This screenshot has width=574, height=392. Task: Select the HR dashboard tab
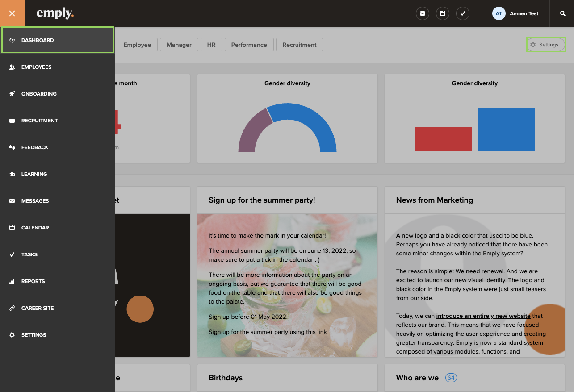211,45
